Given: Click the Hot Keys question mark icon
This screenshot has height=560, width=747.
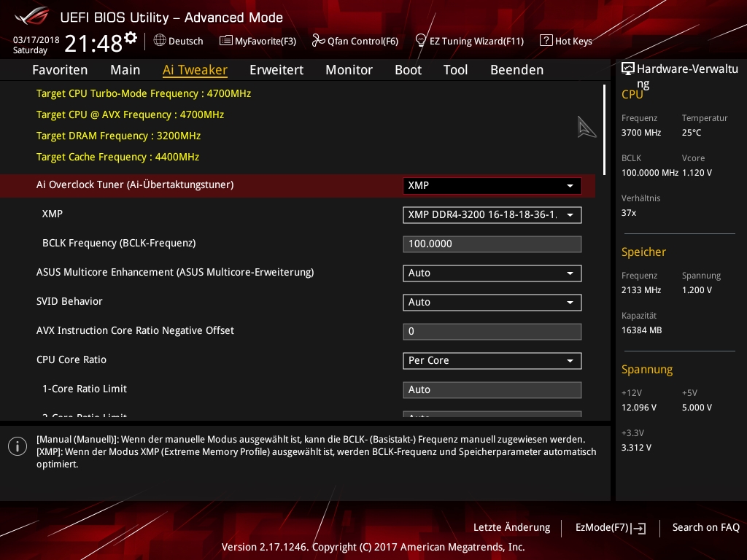Looking at the screenshot, I should 546,41.
